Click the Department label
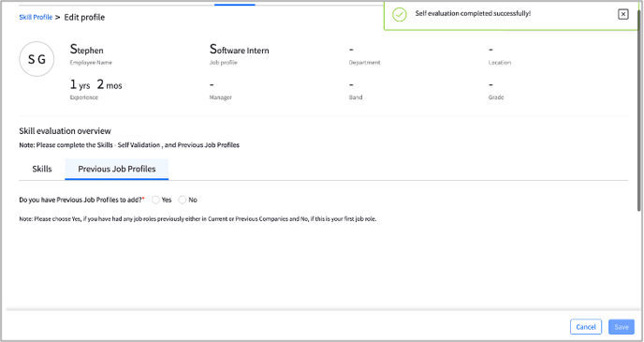This screenshot has height=342, width=644. click(x=364, y=63)
